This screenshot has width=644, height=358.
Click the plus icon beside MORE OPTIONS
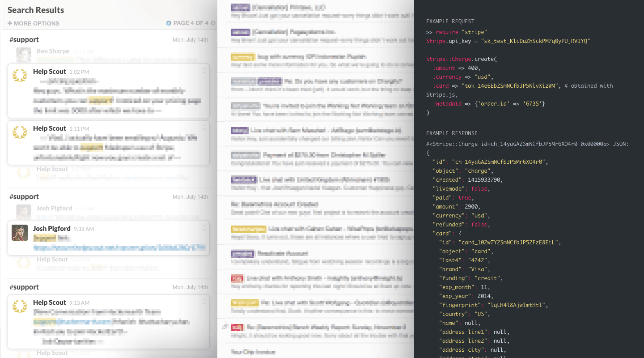tap(10, 23)
